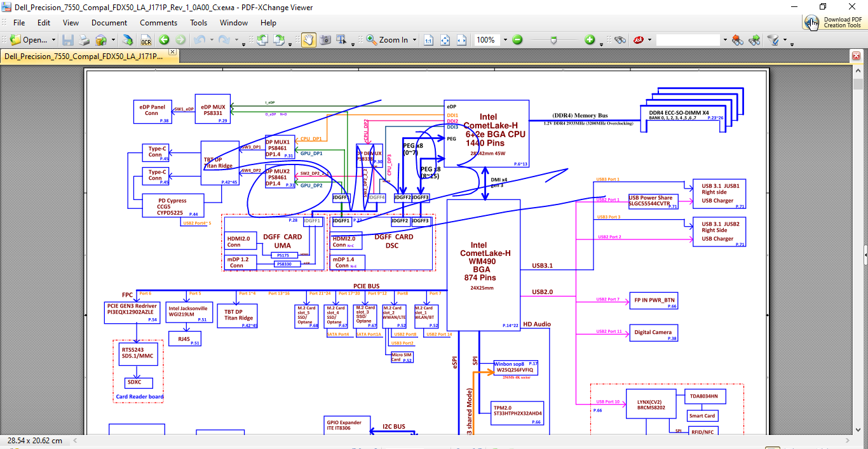Open the View menu
The width and height of the screenshot is (868, 449).
coord(71,22)
